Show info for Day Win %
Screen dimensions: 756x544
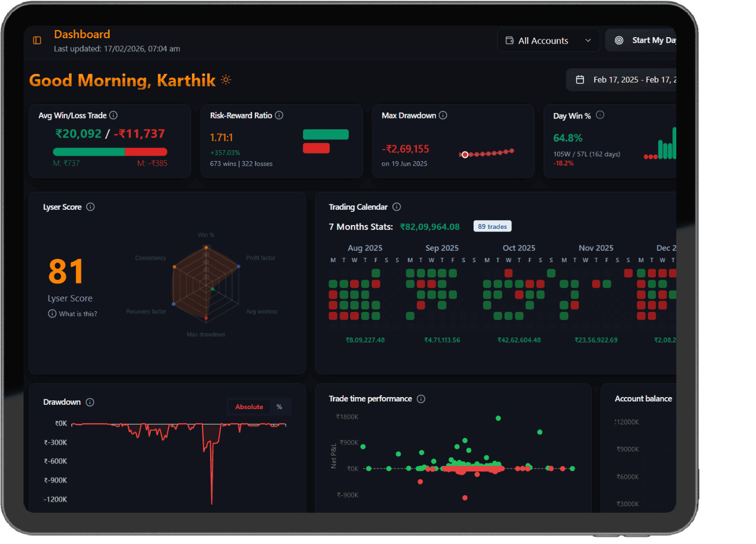coord(600,115)
